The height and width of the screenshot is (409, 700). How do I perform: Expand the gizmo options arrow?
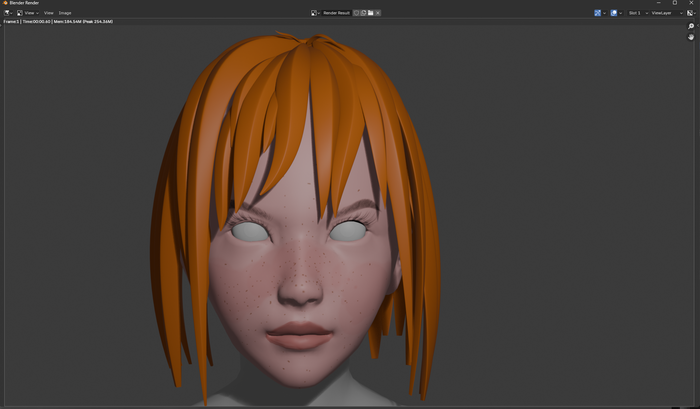[605, 13]
